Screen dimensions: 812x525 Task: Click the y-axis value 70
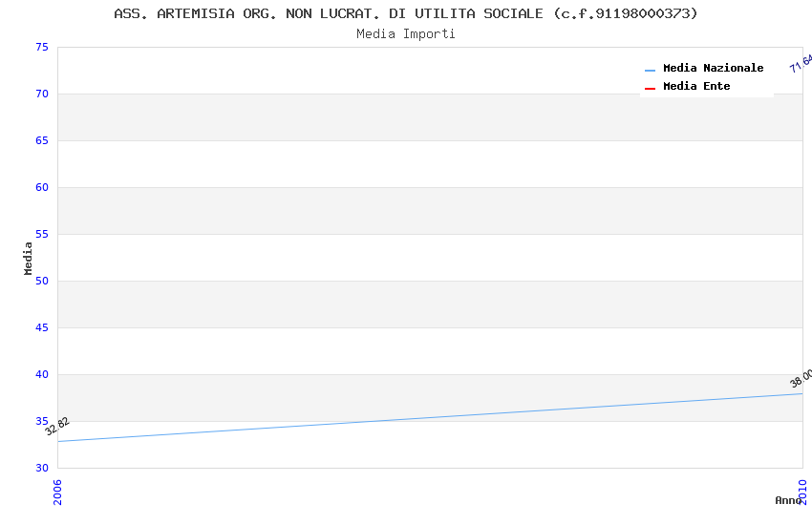[42, 94]
